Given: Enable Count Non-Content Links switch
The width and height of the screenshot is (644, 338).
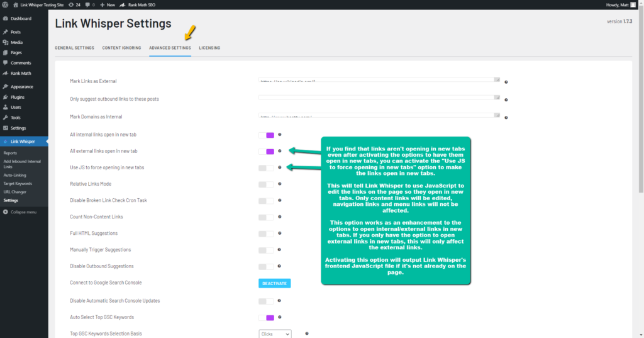Looking at the screenshot, I should click(266, 218).
